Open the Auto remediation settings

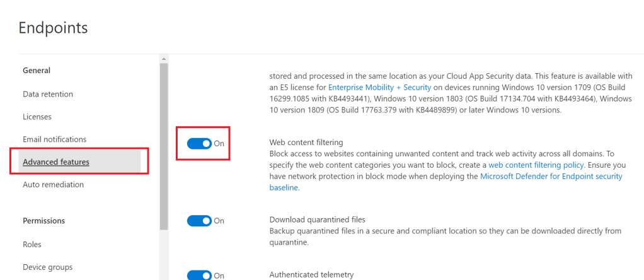pyautogui.click(x=53, y=185)
